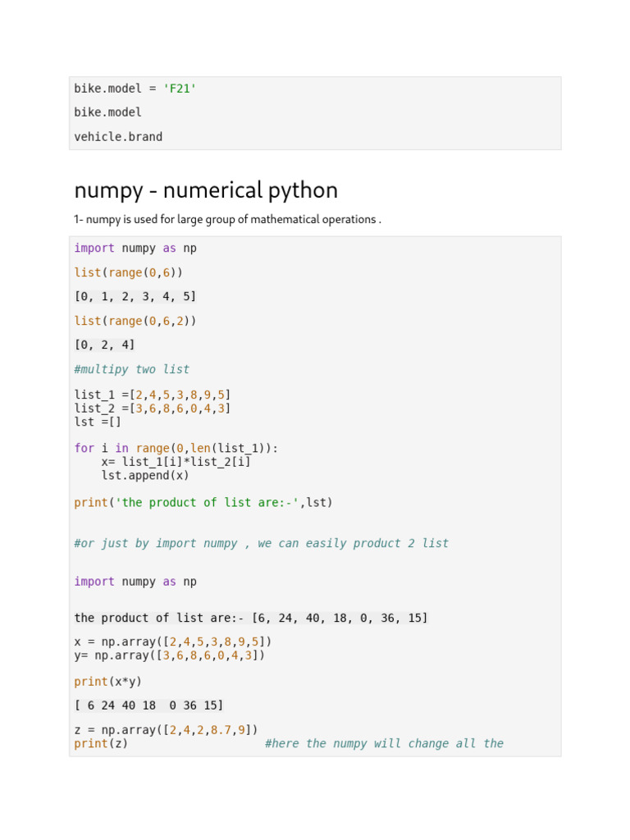630x840 pixels.
Task: Click the vehicle.brand code line
Action: [x=118, y=137]
